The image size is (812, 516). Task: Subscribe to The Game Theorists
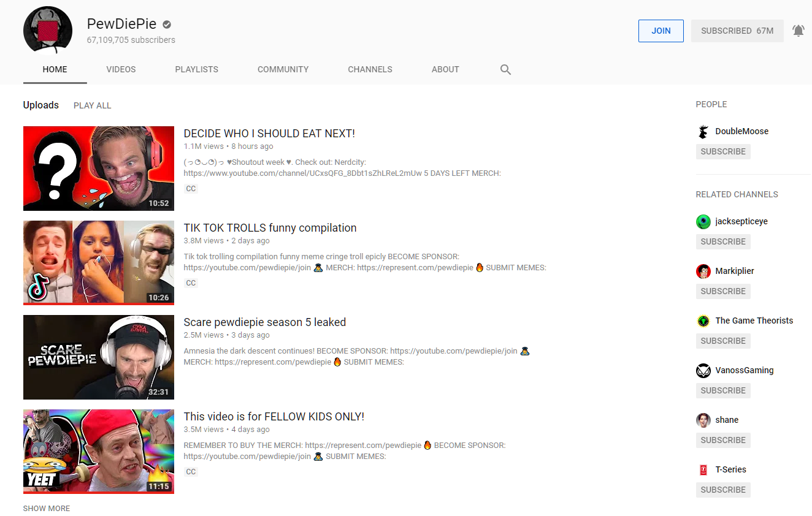tap(723, 341)
